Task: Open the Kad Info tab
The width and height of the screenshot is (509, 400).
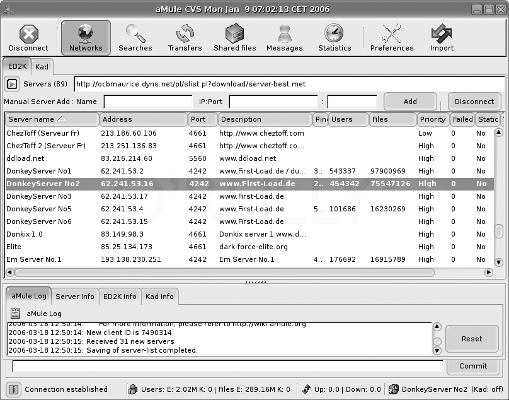Action: (159, 296)
